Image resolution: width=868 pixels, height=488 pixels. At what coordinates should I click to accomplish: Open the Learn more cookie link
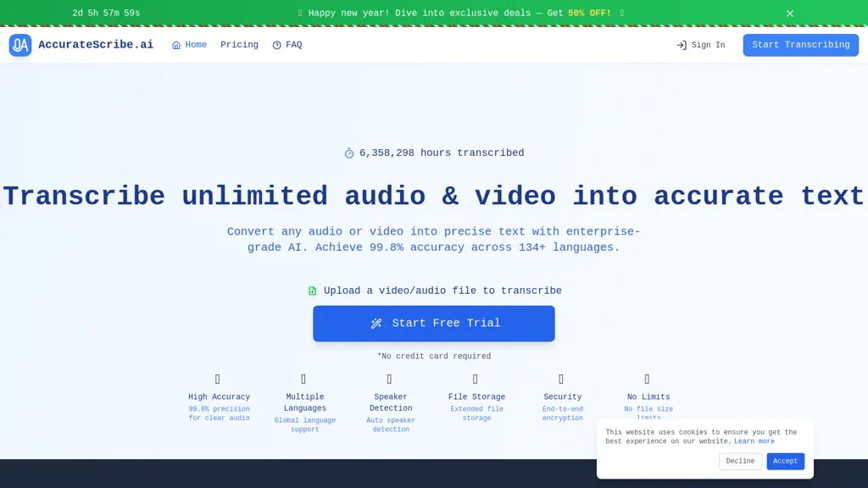coord(754,441)
